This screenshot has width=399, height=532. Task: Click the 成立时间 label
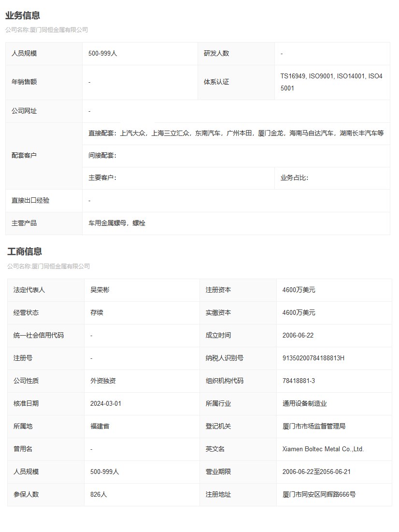click(x=218, y=336)
